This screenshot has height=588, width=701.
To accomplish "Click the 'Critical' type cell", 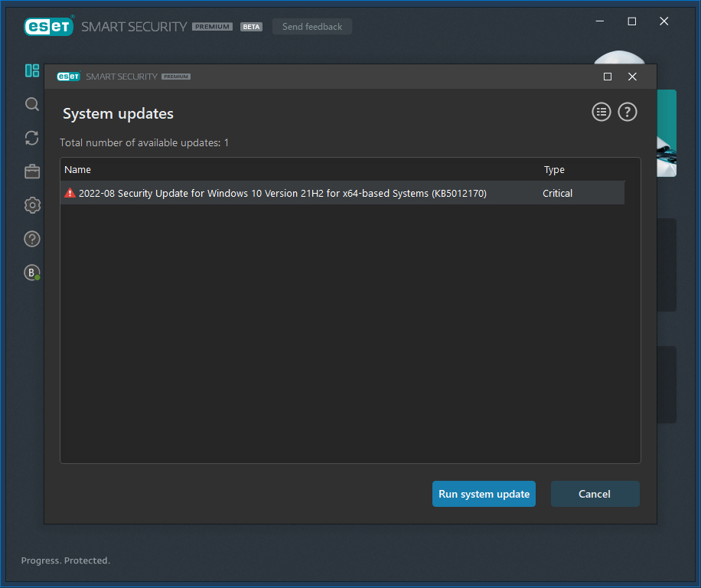I will point(557,193).
